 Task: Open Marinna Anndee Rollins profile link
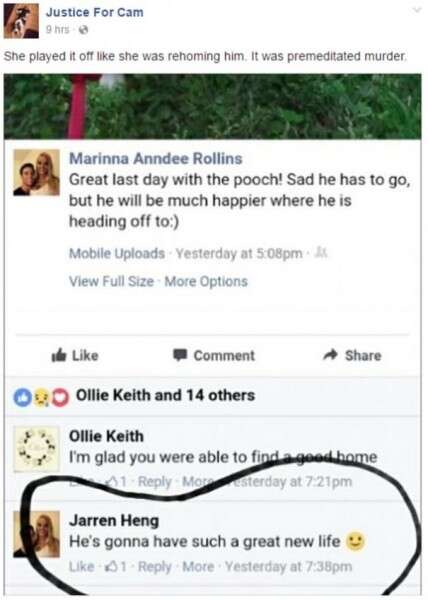[156, 158]
